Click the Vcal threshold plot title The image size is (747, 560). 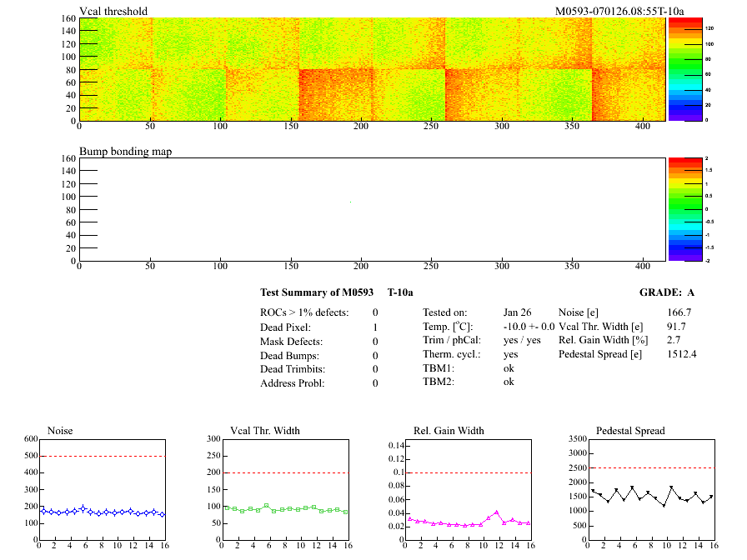tap(113, 12)
